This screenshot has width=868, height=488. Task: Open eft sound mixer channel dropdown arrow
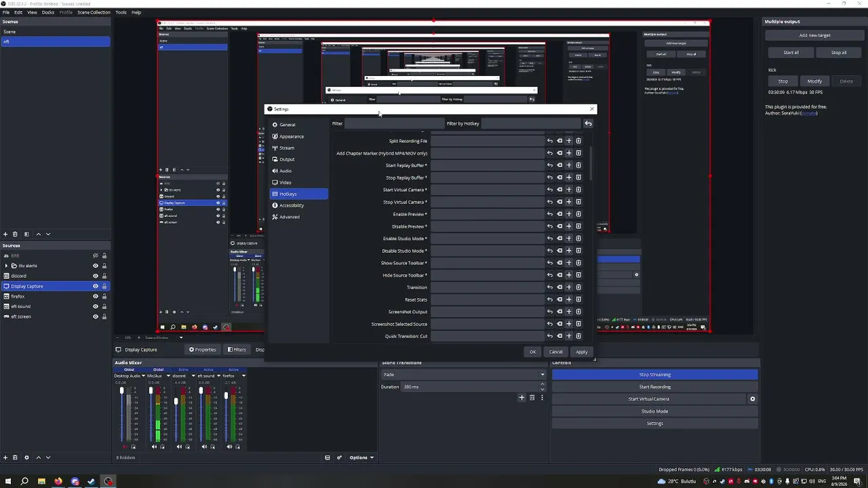coord(218,375)
